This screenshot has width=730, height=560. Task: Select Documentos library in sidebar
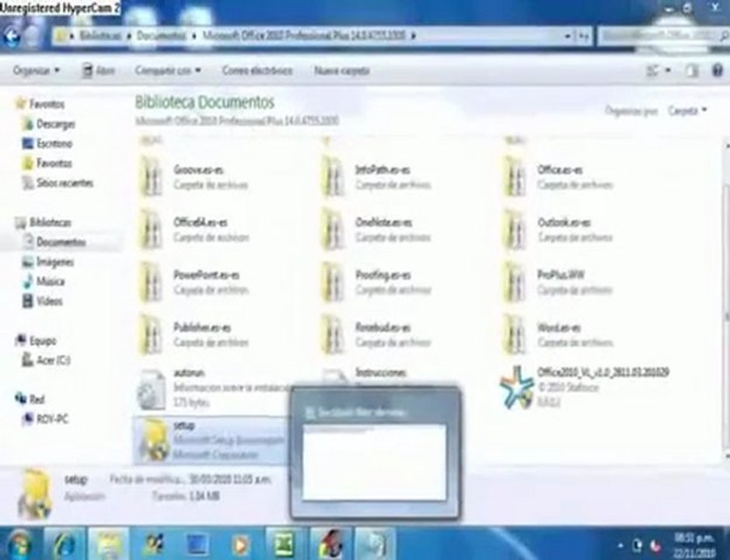coord(54,242)
